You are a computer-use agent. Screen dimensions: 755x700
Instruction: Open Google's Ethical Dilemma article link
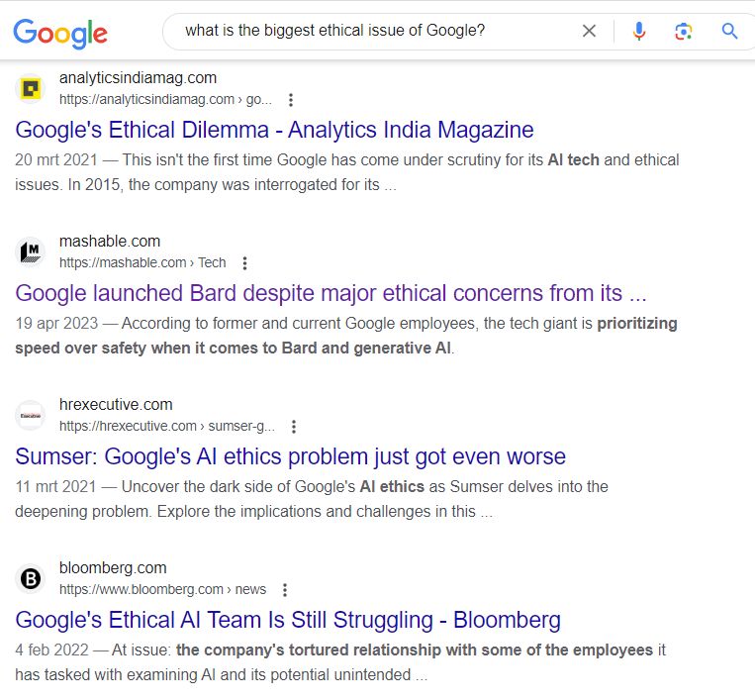click(274, 130)
